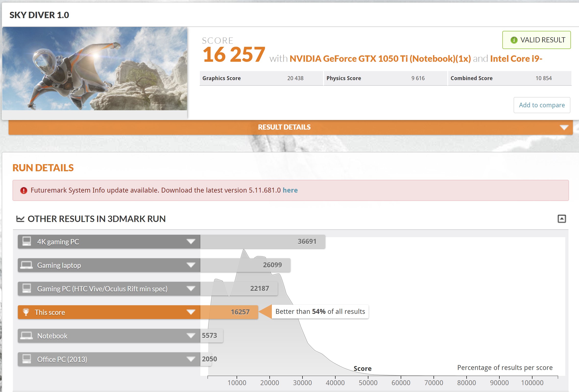Click the 4K gaming PC row label

point(58,242)
